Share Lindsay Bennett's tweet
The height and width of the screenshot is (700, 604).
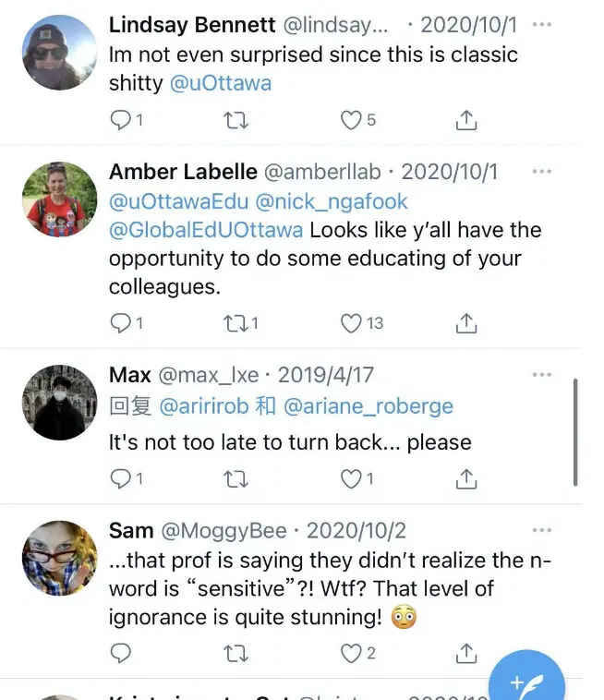[467, 120]
